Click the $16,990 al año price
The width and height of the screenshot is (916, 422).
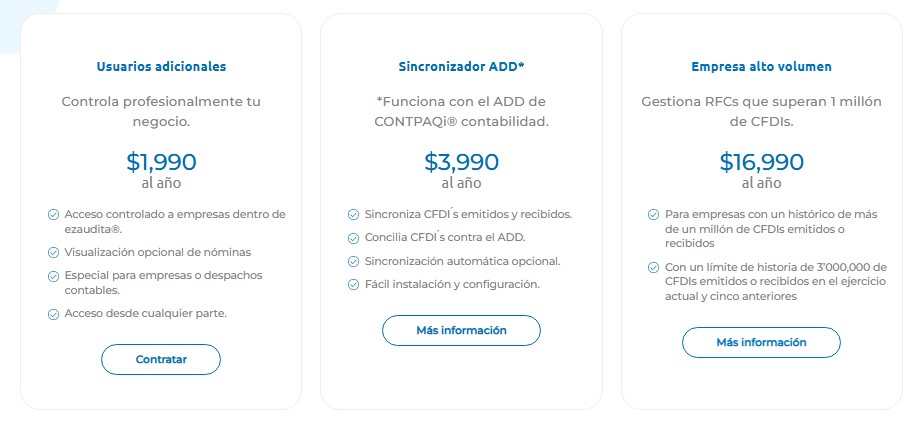(x=762, y=170)
